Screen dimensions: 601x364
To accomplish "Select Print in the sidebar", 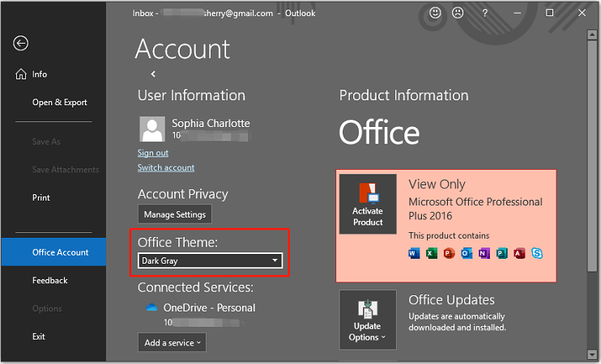I will tap(41, 197).
